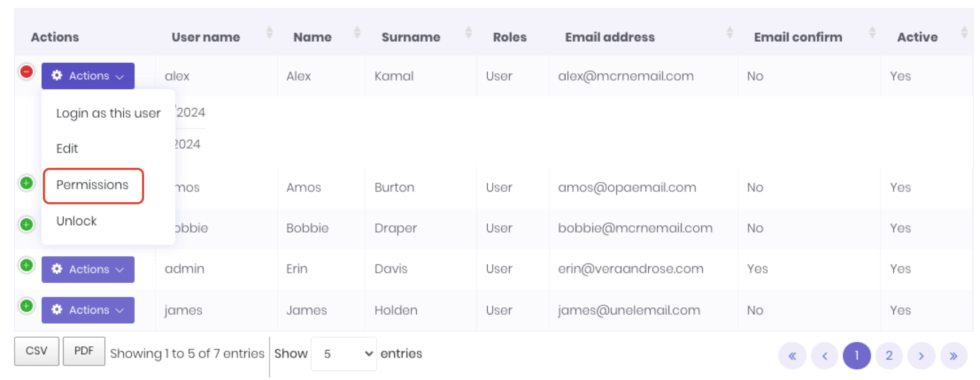Viewport: 980px width, 380px height.
Task: Open the Show entries count selector
Action: (344, 354)
